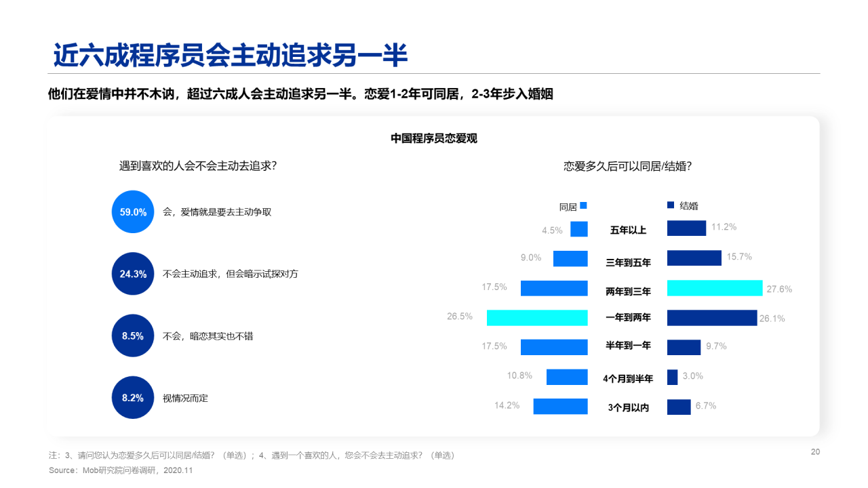This screenshot has width=868, height=488.
Task: Click the 8.5% circle
Action: pyautogui.click(x=134, y=335)
